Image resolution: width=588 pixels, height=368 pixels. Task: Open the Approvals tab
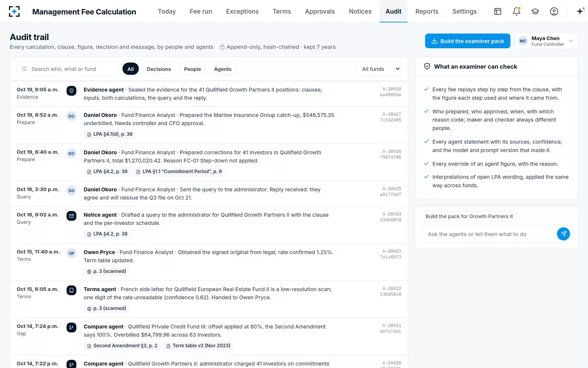[320, 11]
